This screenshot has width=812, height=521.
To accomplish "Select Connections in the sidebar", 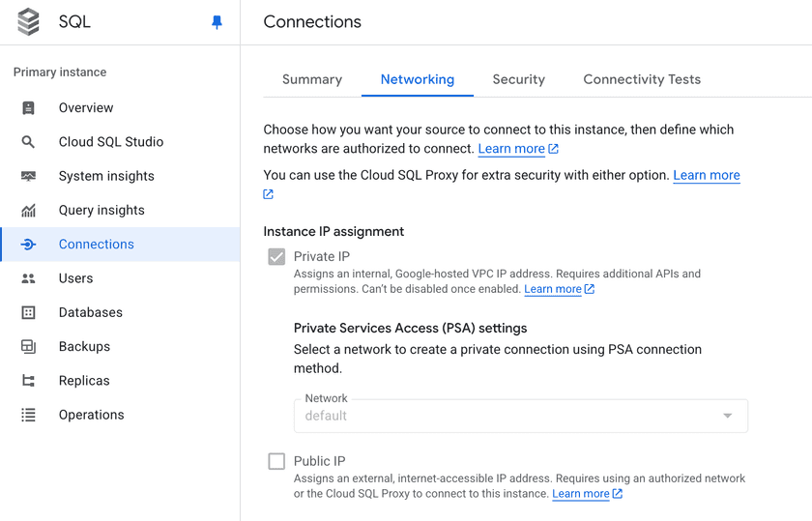I will (120, 245).
